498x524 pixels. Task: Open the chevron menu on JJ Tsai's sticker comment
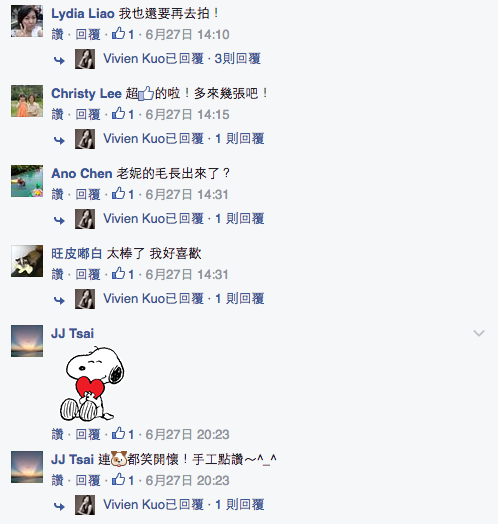click(479, 333)
